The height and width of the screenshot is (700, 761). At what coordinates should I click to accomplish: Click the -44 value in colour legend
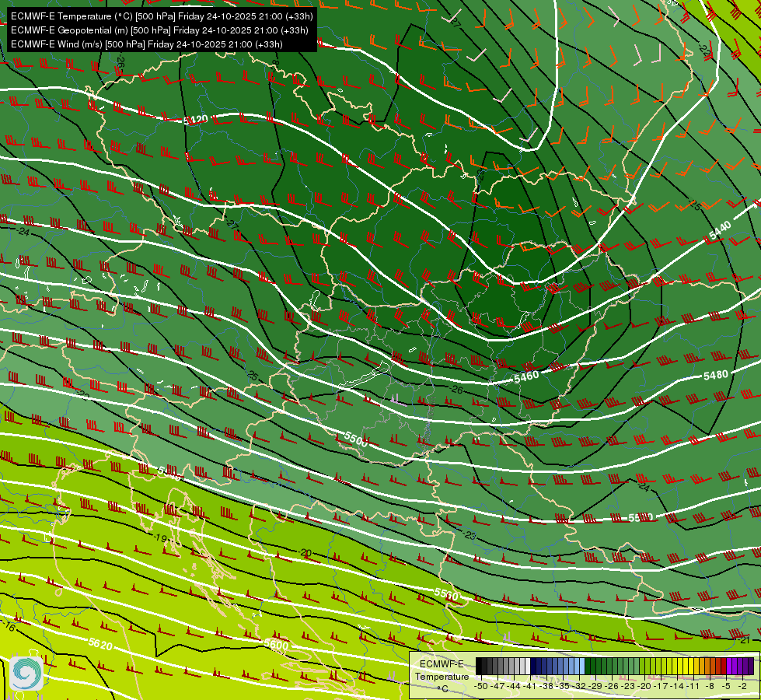pyautogui.click(x=514, y=686)
